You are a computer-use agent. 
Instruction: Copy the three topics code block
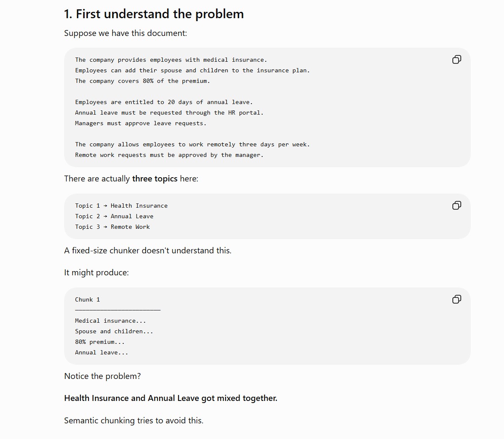(457, 206)
